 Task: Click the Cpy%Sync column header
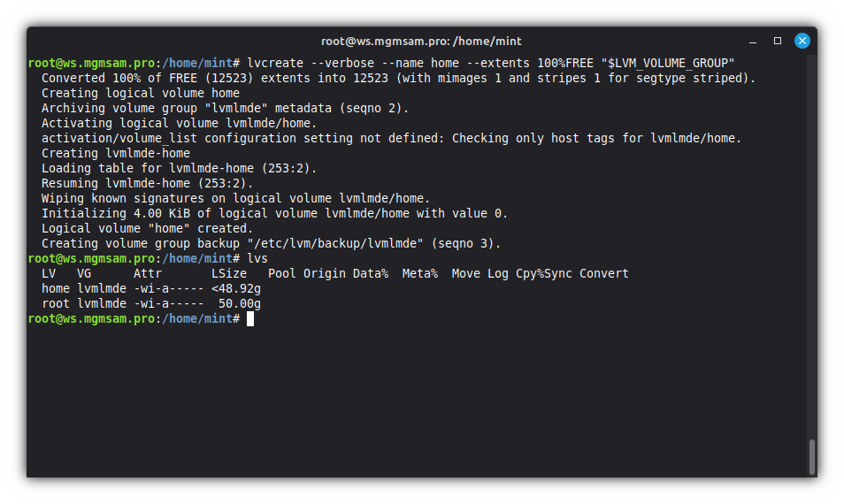click(544, 273)
